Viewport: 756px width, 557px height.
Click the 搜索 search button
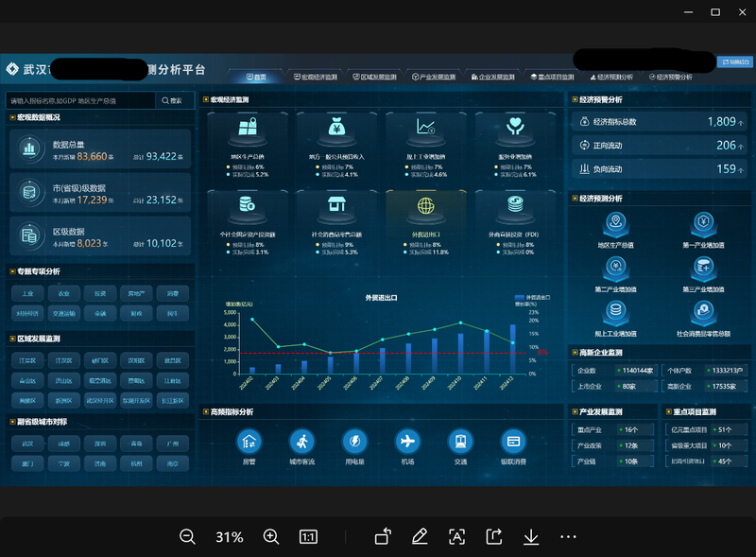point(171,100)
